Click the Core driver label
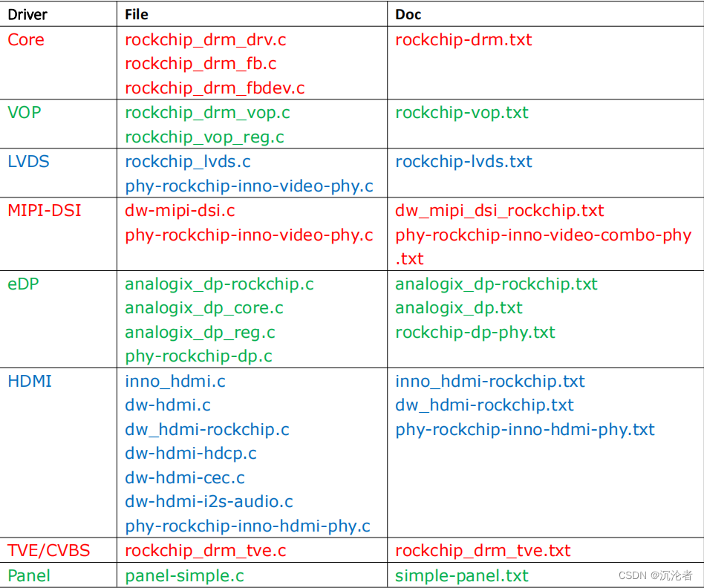The width and height of the screenshot is (704, 588). pos(25,40)
